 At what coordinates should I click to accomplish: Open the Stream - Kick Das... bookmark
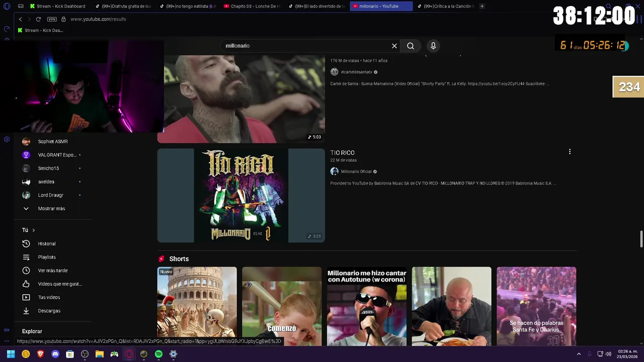[x=40, y=30]
